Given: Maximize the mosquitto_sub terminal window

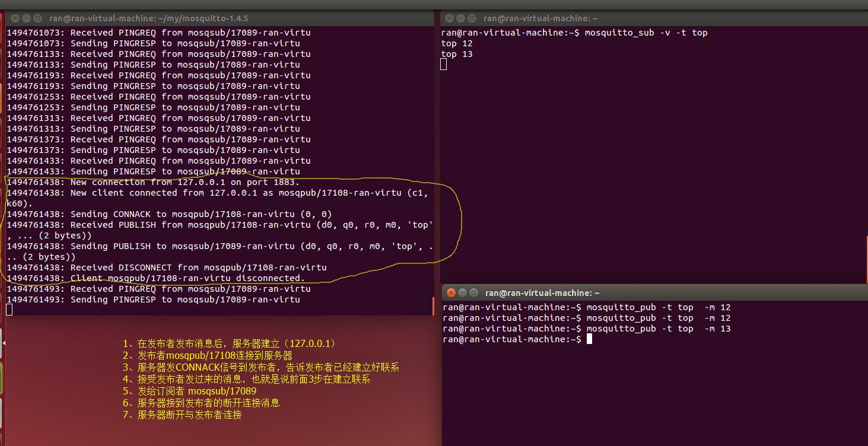Looking at the screenshot, I should [472, 18].
